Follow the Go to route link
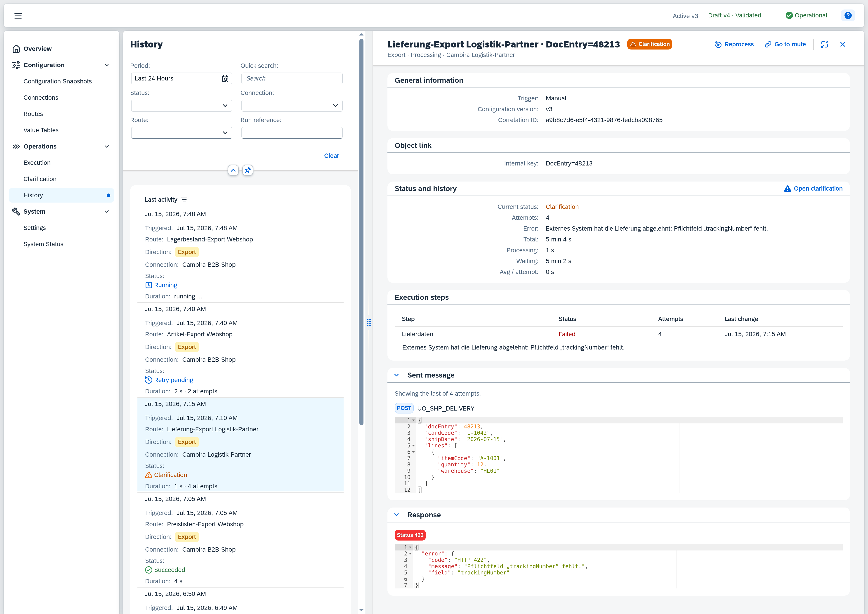Screen dimensions: 868x614 coord(785,44)
